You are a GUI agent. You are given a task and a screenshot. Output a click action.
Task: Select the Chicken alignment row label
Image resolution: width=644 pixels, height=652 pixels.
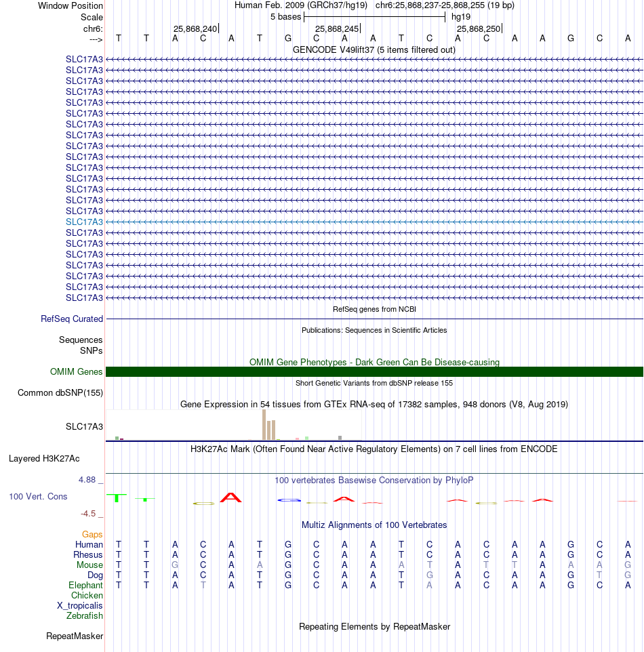click(x=87, y=596)
